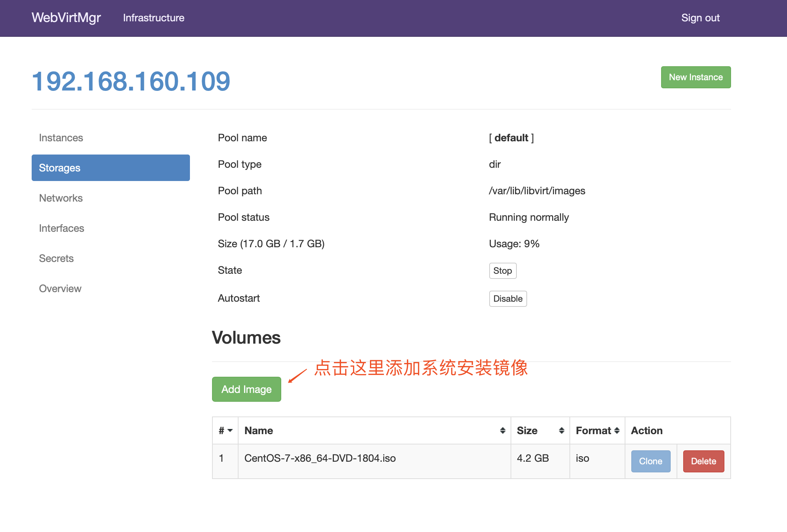
Task: Open the Interfaces section
Action: coord(61,228)
